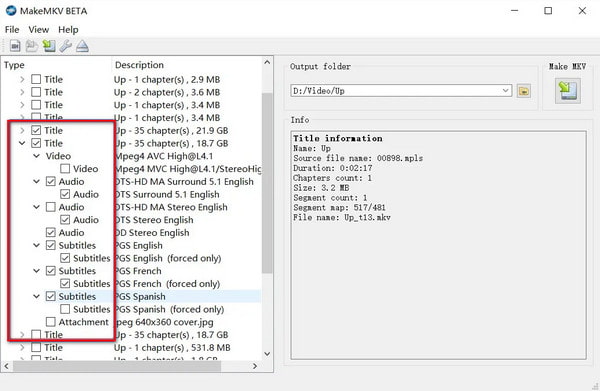
Task: Minimize the MakeMKV window
Action: point(515,11)
